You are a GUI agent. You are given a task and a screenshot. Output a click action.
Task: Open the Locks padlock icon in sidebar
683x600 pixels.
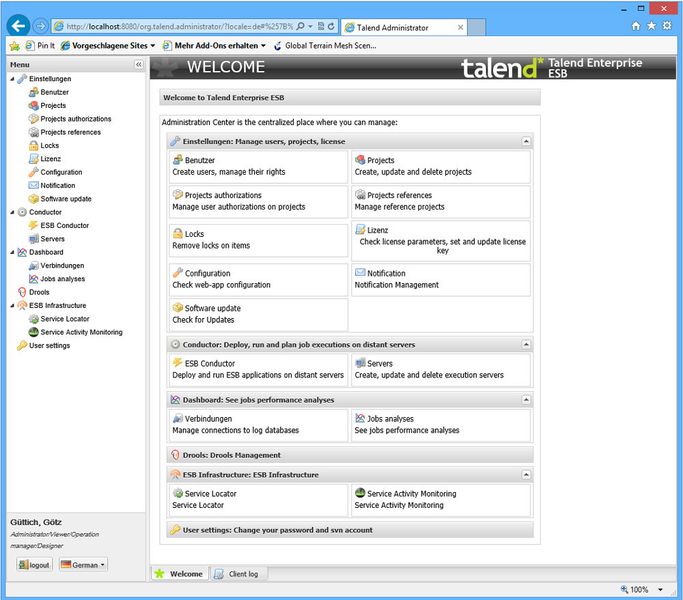click(34, 146)
